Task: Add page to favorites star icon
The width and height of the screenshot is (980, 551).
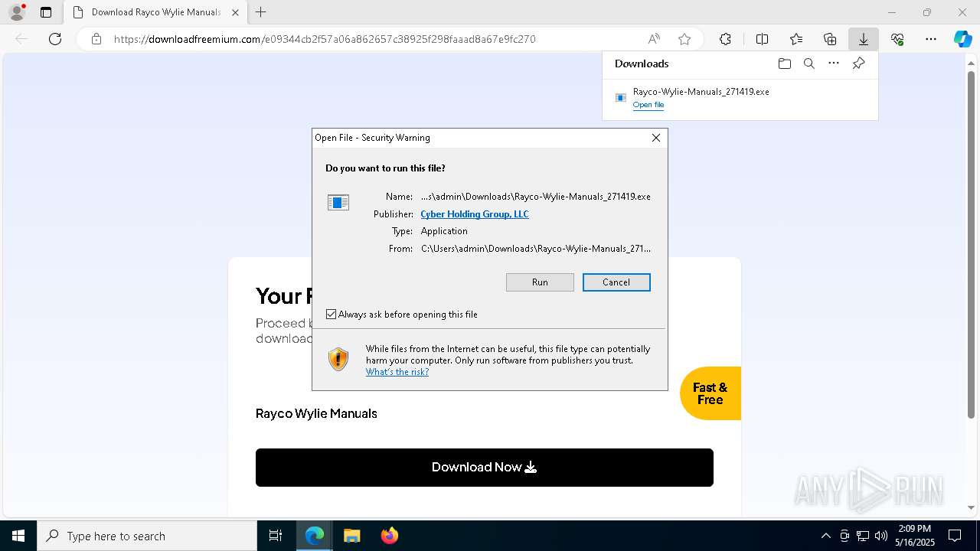Action: point(684,39)
